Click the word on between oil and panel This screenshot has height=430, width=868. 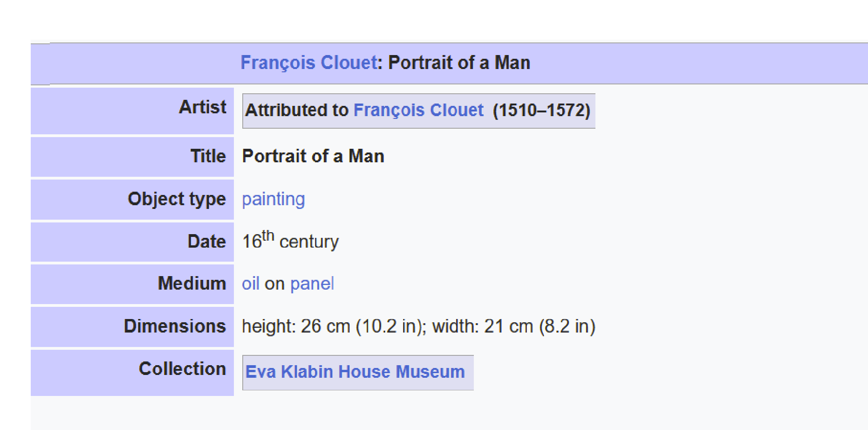pyautogui.click(x=274, y=284)
